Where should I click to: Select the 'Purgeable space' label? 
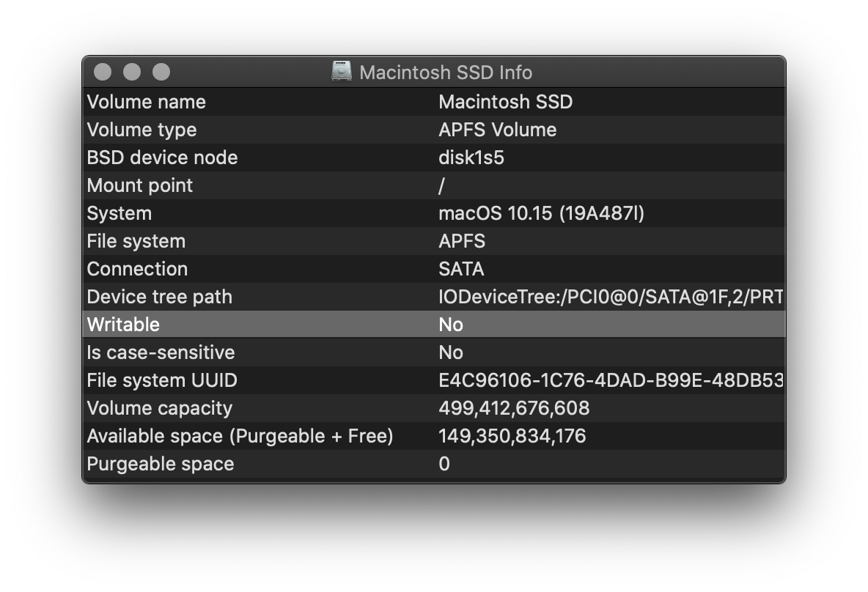[x=161, y=464]
